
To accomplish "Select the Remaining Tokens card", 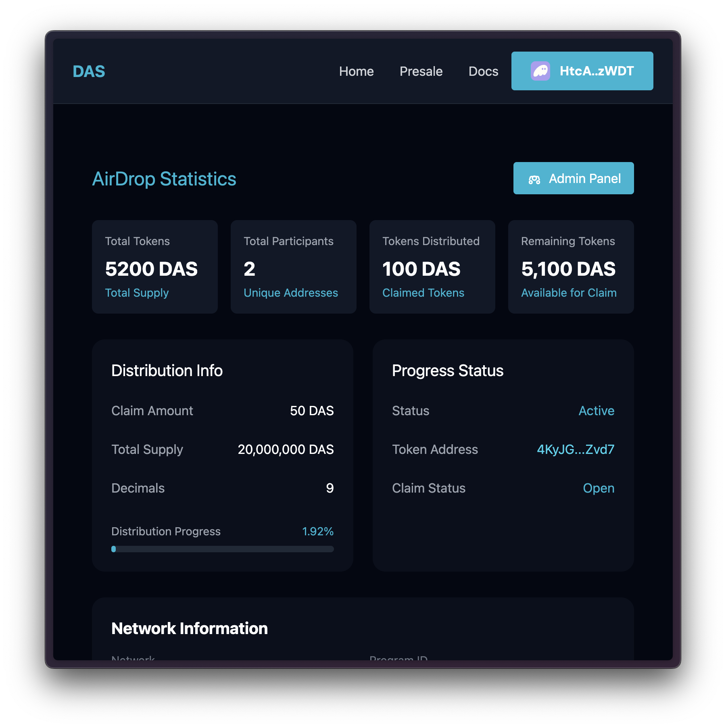I will (571, 267).
